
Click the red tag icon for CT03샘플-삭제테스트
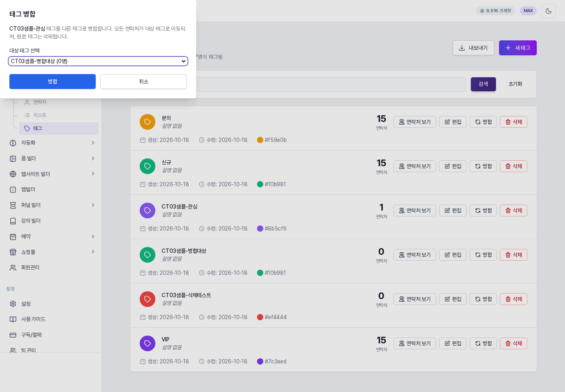click(x=148, y=299)
